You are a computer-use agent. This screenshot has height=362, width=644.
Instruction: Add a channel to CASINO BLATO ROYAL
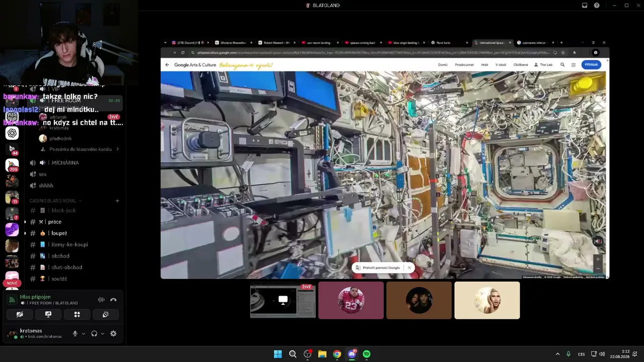pyautogui.click(x=117, y=201)
